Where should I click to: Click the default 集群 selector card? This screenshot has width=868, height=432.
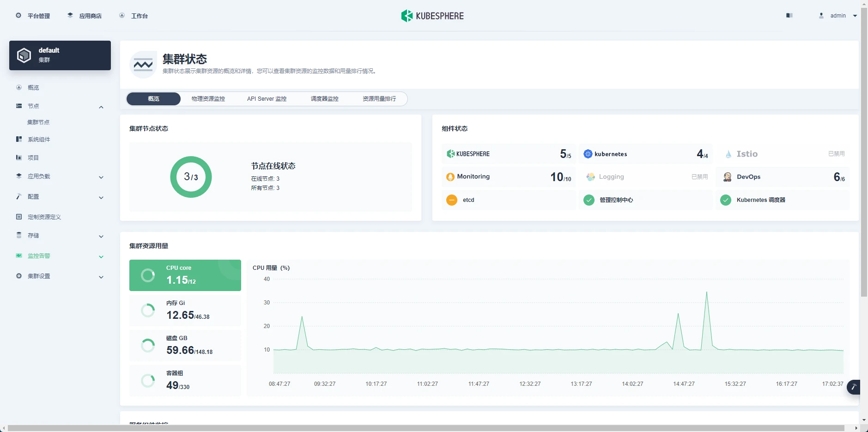(60, 55)
